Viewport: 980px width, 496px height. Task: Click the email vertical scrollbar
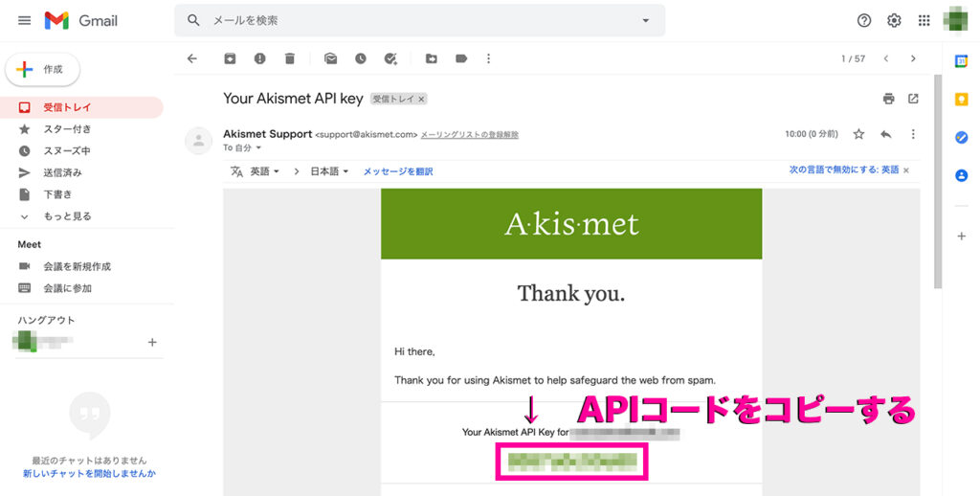pyautogui.click(x=938, y=181)
